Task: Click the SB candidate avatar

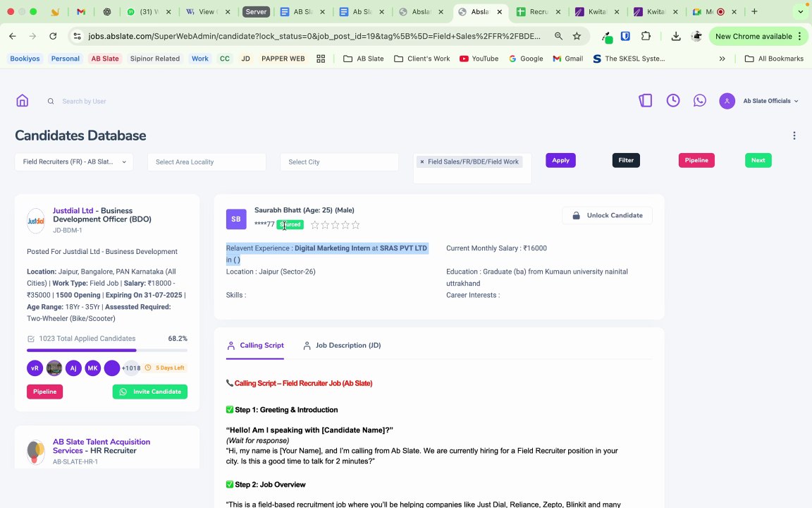Action: 236,219
